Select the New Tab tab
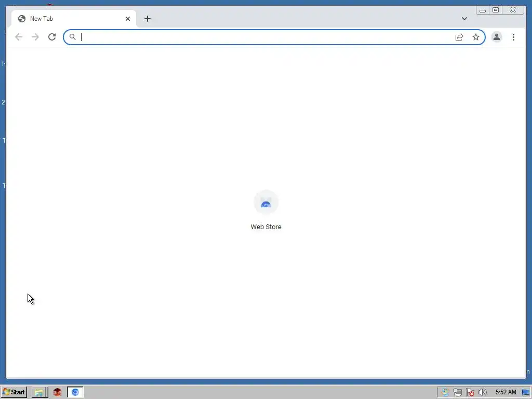Viewport: 532px width, 399px height. (74, 19)
